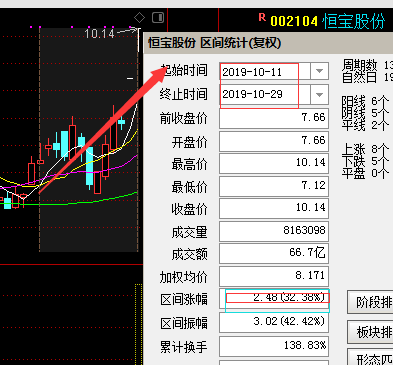Click the red R marker beside stock code

[262, 17]
